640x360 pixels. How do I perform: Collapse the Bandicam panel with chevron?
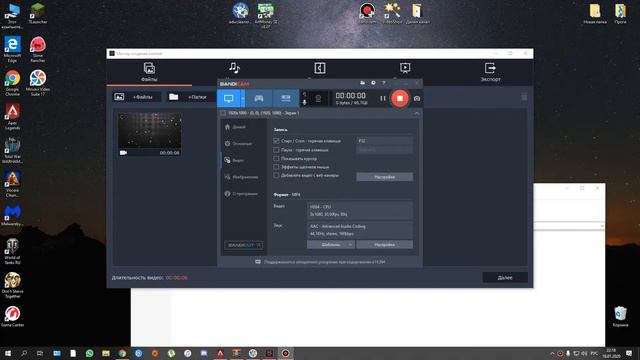click(416, 113)
